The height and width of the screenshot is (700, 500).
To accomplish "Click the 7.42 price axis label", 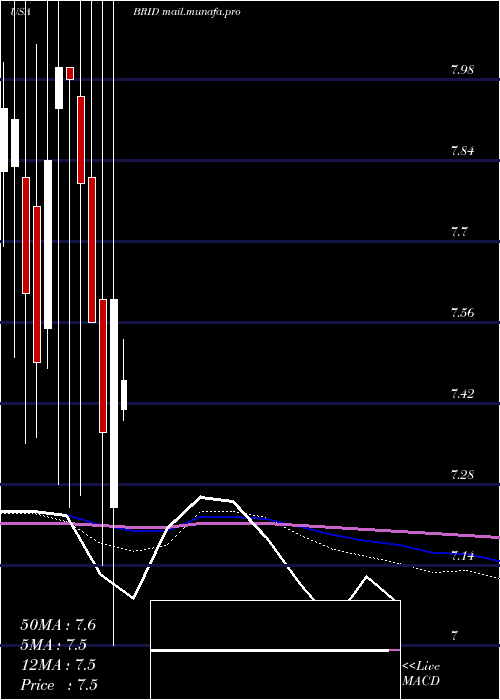I will (x=462, y=393).
